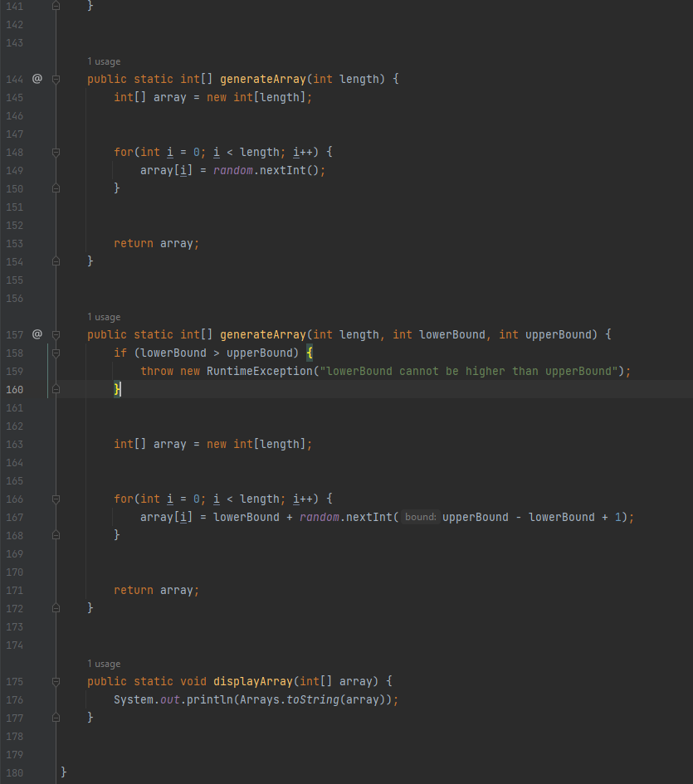
Task: Click line number 167 in the gutter
Action: (14, 518)
